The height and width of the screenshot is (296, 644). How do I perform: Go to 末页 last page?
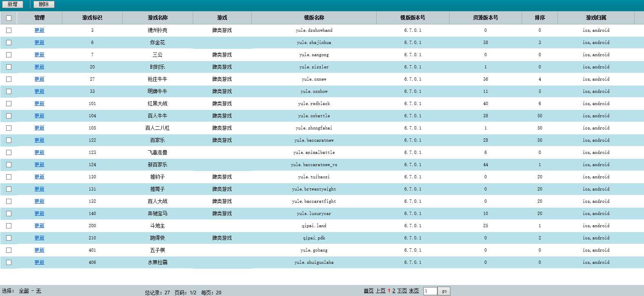[x=414, y=291]
